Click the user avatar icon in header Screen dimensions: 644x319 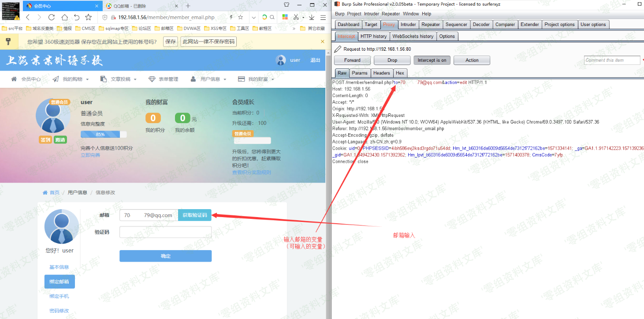[280, 60]
